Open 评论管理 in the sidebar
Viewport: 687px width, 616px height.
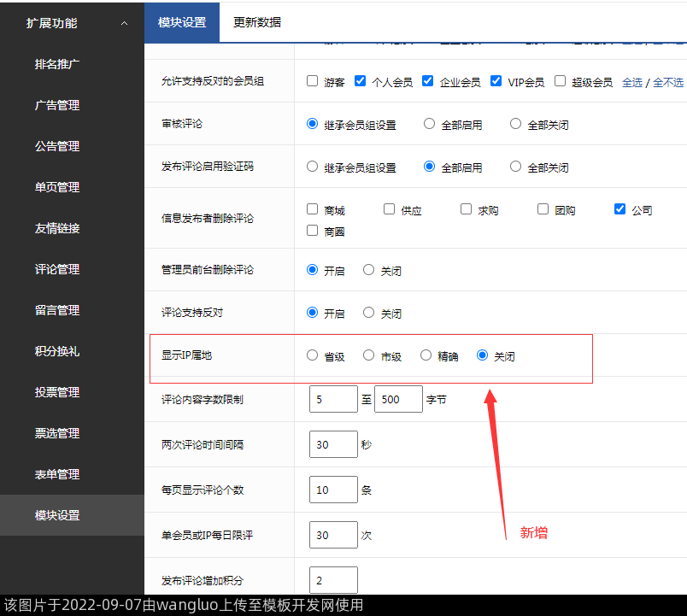57,269
